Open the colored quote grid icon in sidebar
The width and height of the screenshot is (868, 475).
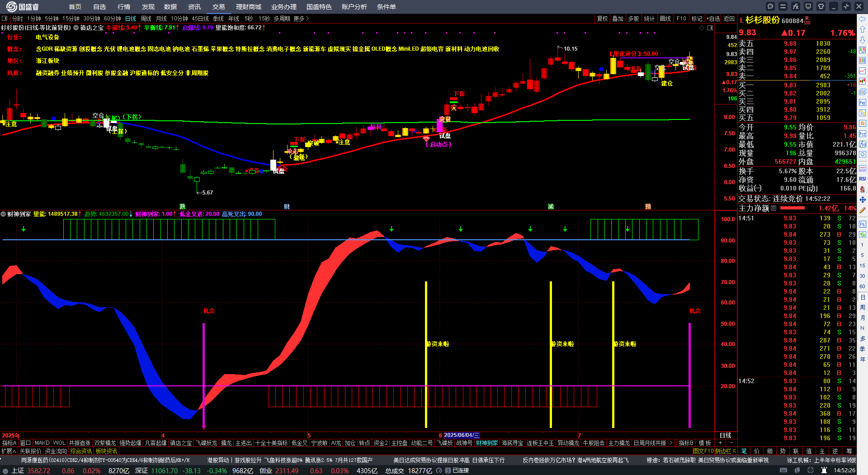[x=863, y=60]
